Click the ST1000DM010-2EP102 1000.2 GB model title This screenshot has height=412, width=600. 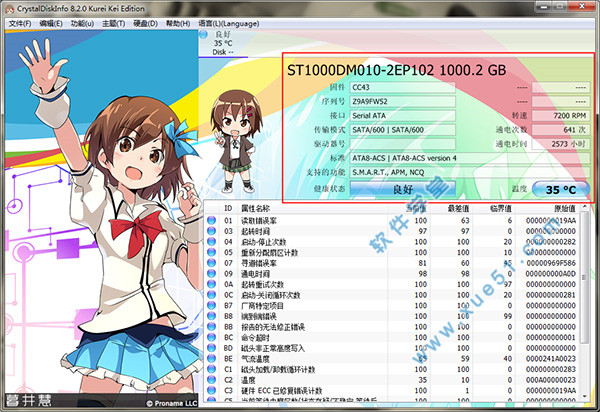pos(396,70)
